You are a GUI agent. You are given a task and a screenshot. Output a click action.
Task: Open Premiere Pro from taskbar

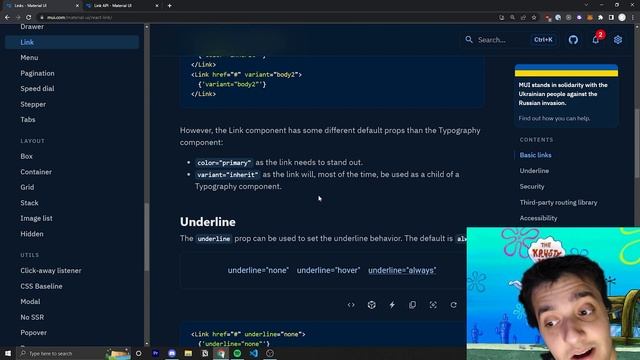pyautogui.click(x=156, y=353)
